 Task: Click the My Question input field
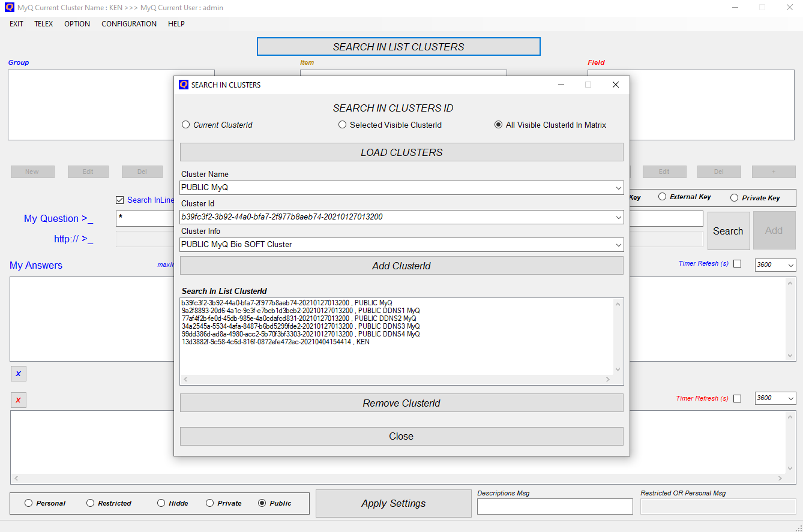tap(145, 218)
